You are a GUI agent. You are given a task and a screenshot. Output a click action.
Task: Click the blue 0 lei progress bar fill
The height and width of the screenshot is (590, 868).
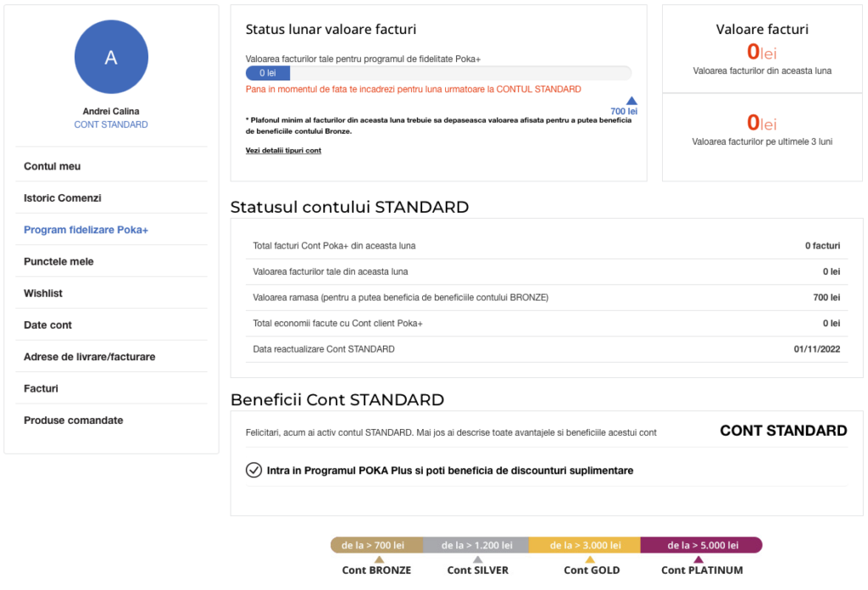268,73
